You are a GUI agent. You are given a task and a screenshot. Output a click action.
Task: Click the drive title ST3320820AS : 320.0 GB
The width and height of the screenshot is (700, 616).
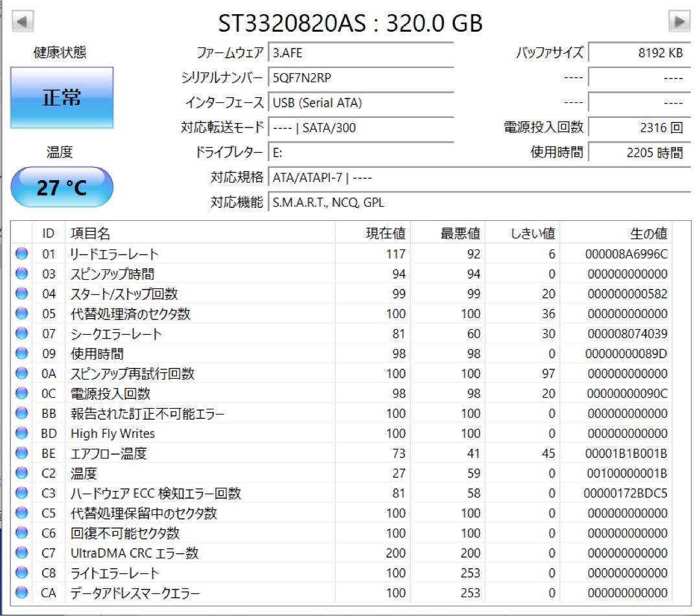click(351, 23)
